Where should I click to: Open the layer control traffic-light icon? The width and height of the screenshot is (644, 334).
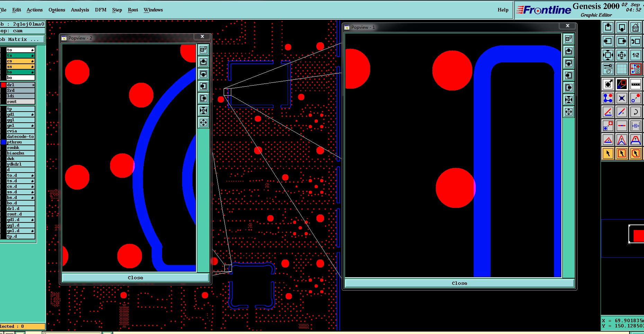(636, 69)
